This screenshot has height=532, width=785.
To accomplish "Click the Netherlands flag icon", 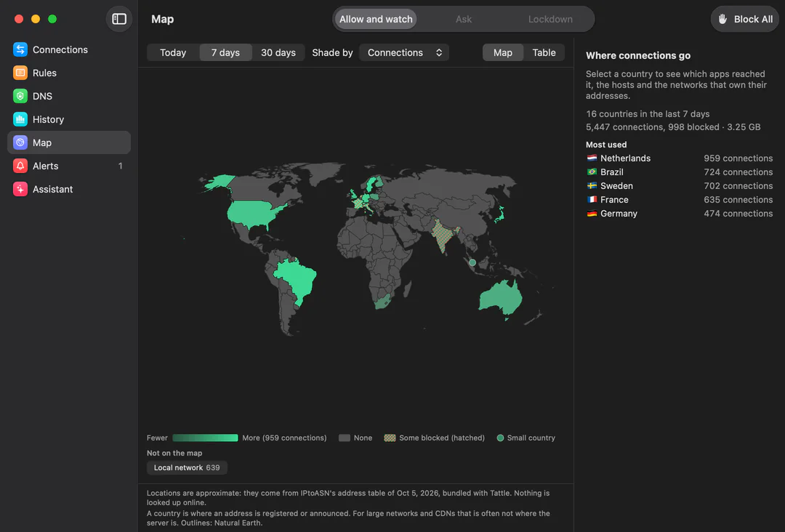I will click(592, 158).
